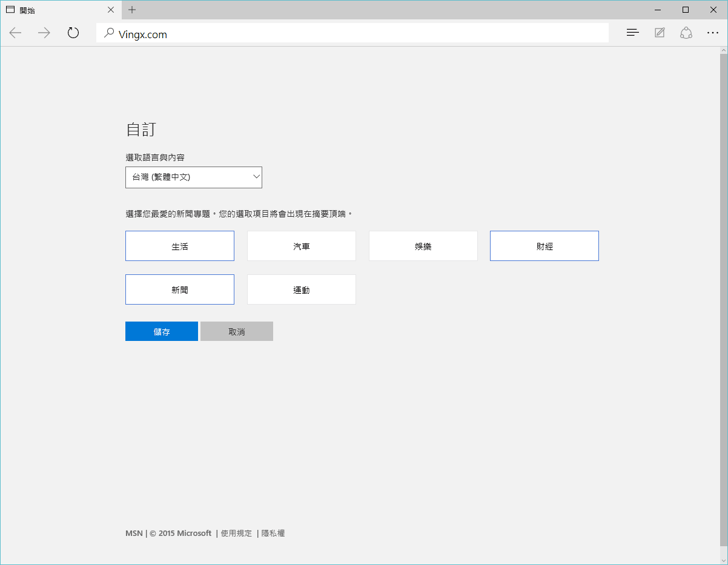Click search magnifier in address bar

coord(109,33)
